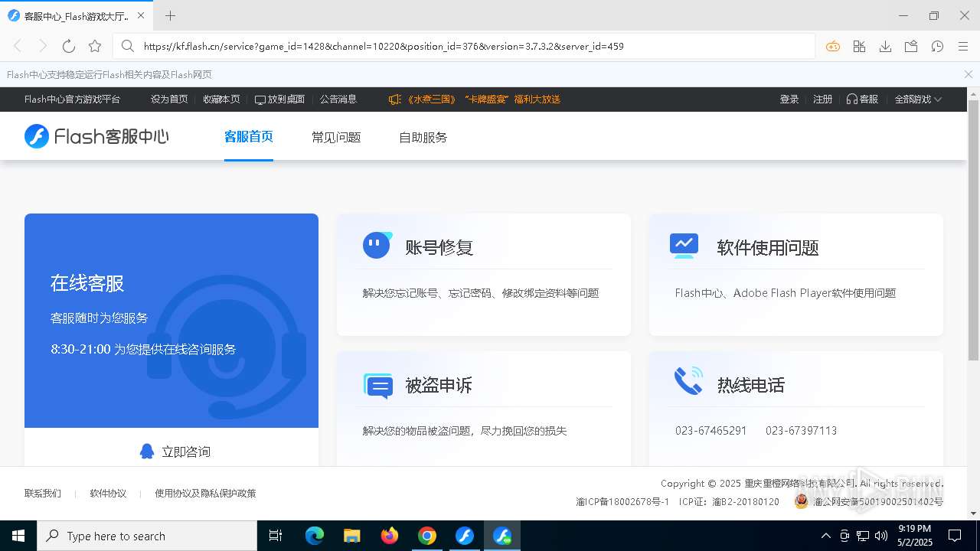Open the game controller toolbar icon
Viewport: 980px width, 551px height.
(833, 47)
